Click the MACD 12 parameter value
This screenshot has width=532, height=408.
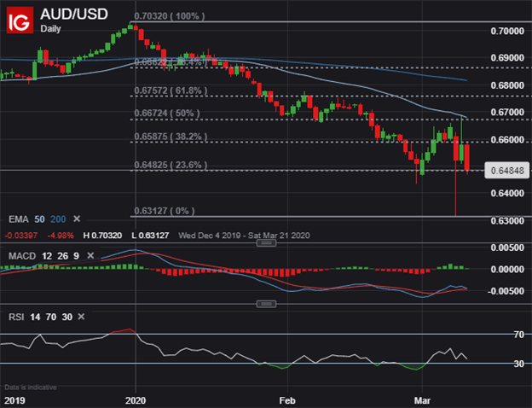tap(47, 256)
